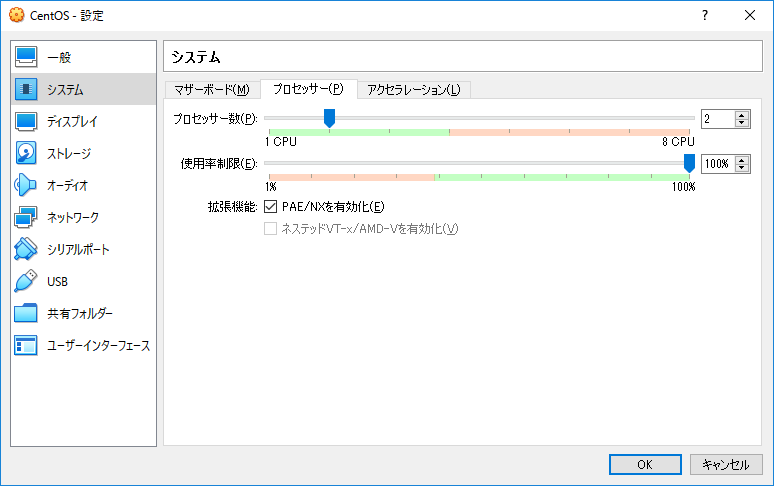Increase 使用率制限 with up arrow

741,160
